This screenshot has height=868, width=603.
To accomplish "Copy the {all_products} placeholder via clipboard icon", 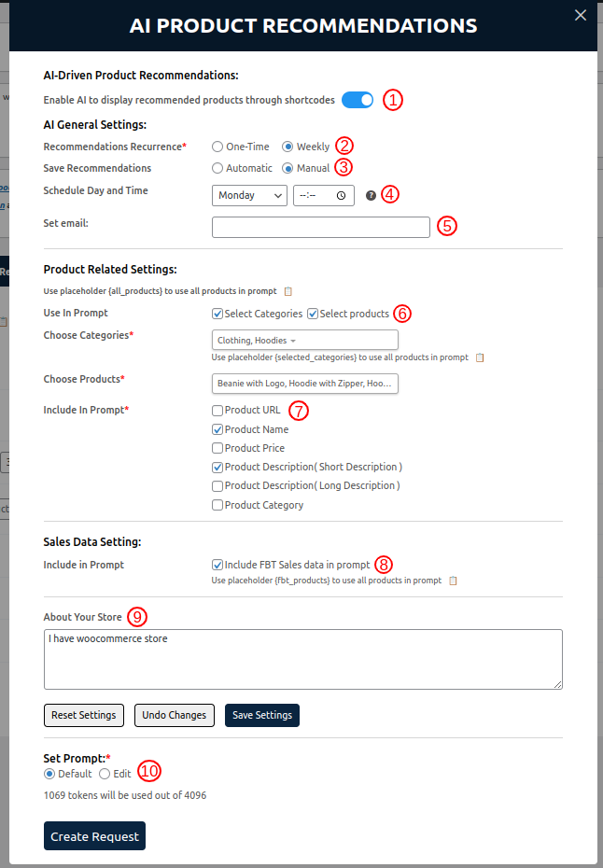I will [288, 291].
